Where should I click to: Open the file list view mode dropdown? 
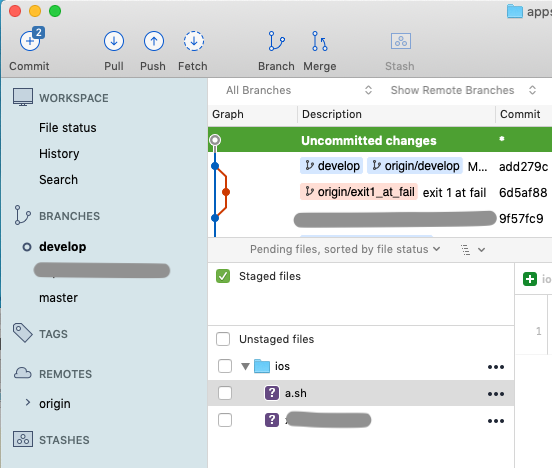coord(473,250)
